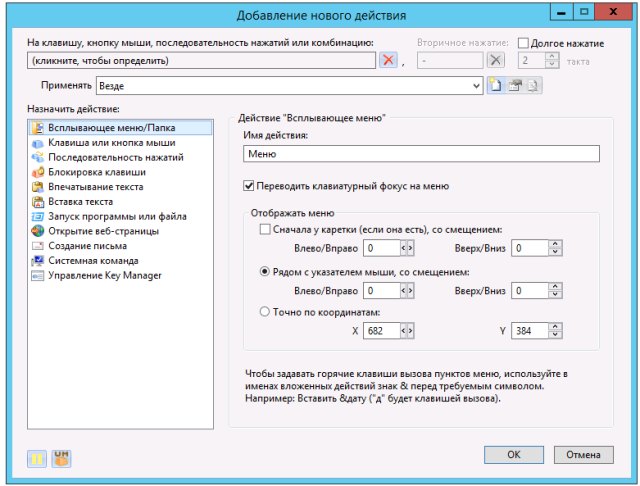Click left arrow of X coordinate

tap(404, 331)
